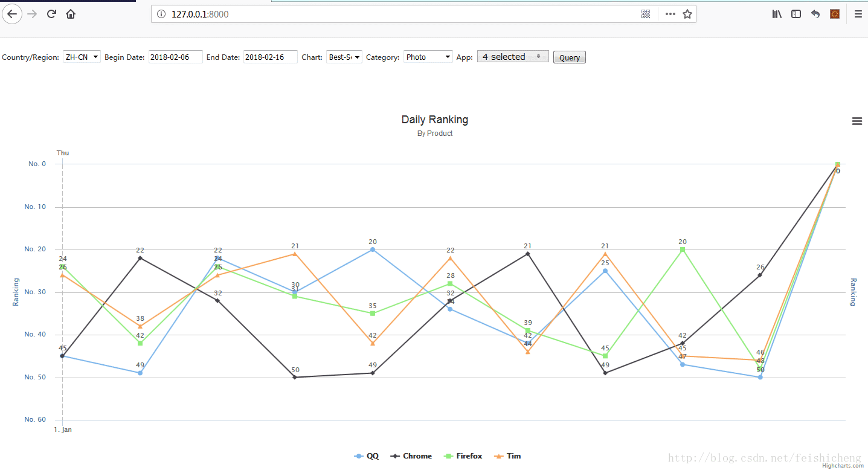Open the Highcharts chart context menu

[857, 121]
